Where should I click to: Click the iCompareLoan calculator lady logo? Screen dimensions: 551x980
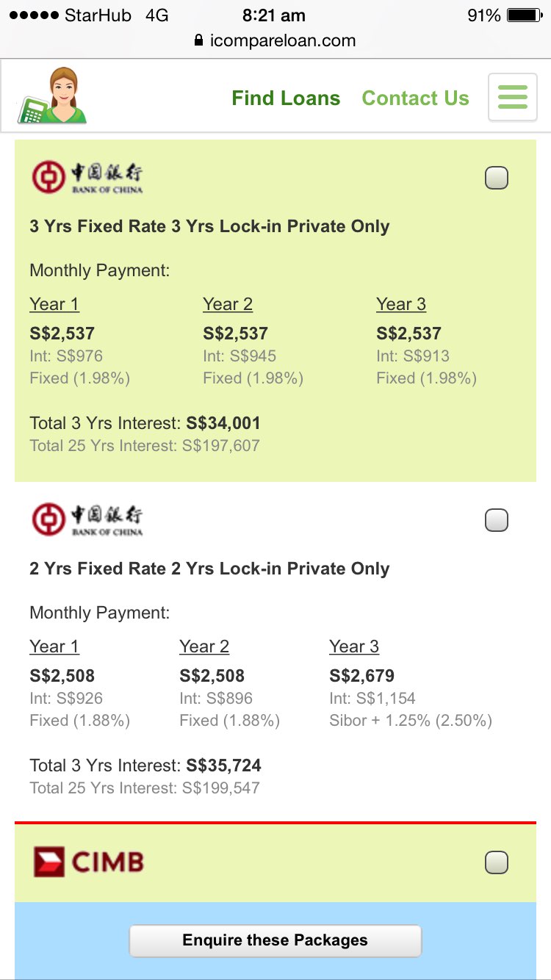(x=53, y=96)
